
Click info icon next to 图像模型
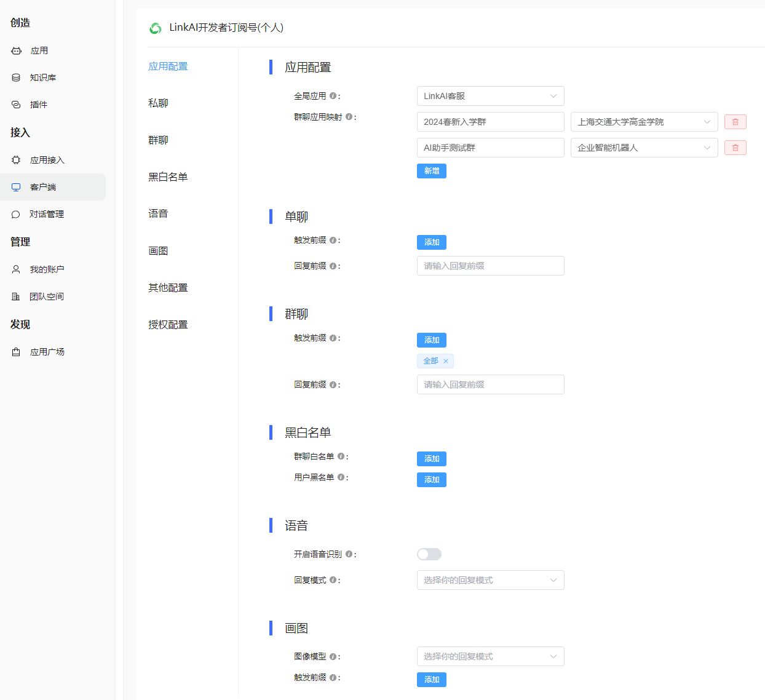click(333, 657)
